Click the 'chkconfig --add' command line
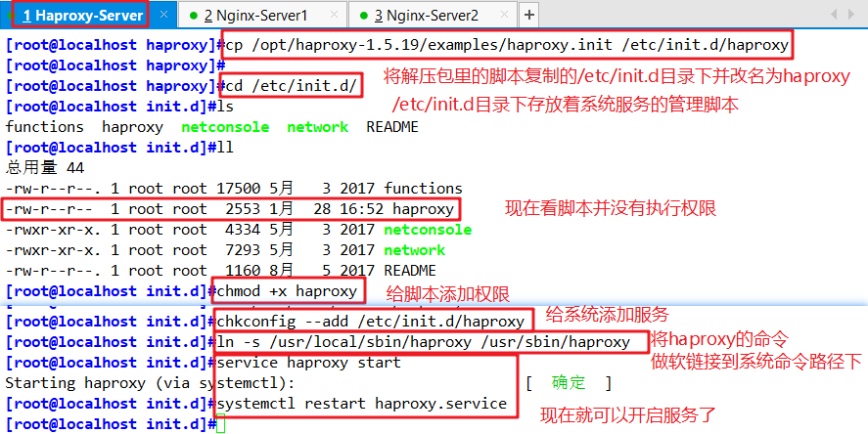This screenshot has width=868, height=434. coord(370,322)
